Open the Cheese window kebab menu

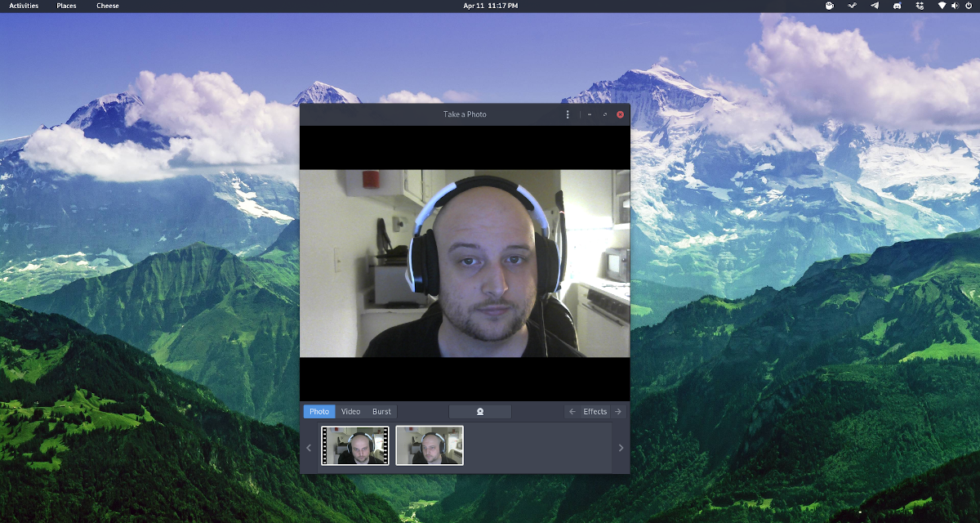568,114
